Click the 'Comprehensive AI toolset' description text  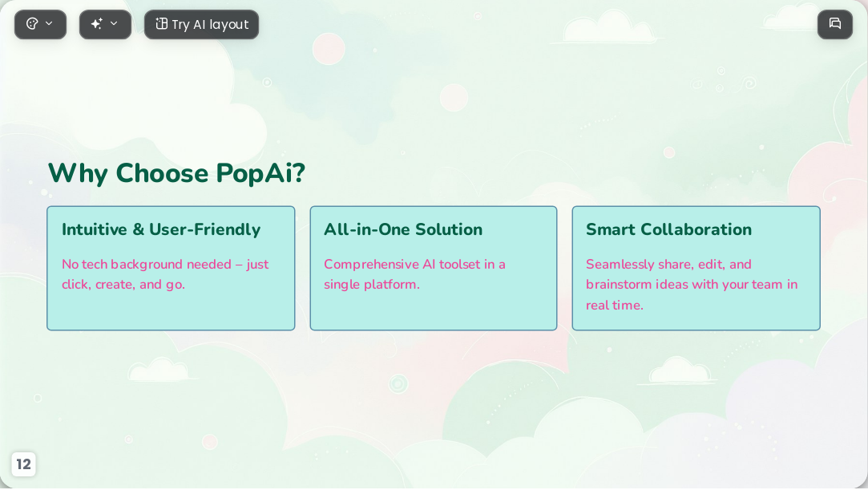tap(414, 274)
